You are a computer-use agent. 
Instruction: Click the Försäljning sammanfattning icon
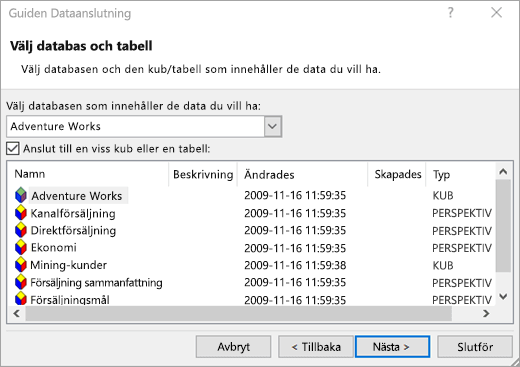pyautogui.click(x=21, y=282)
